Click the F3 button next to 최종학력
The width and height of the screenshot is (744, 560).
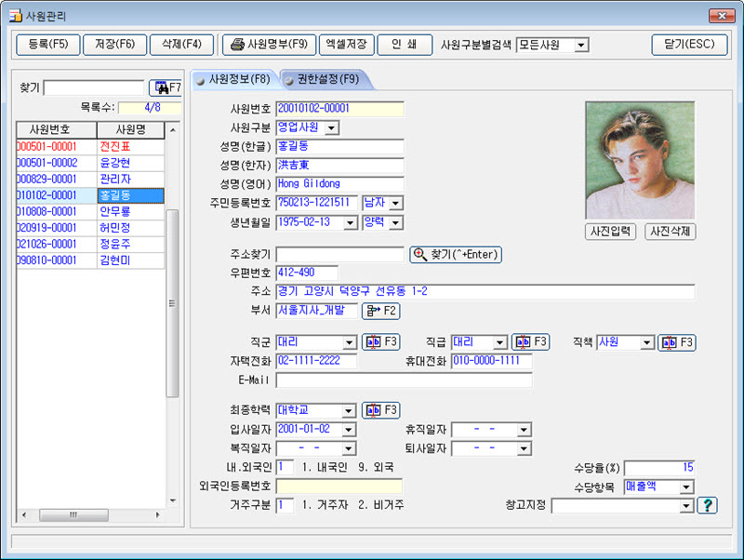(x=381, y=410)
